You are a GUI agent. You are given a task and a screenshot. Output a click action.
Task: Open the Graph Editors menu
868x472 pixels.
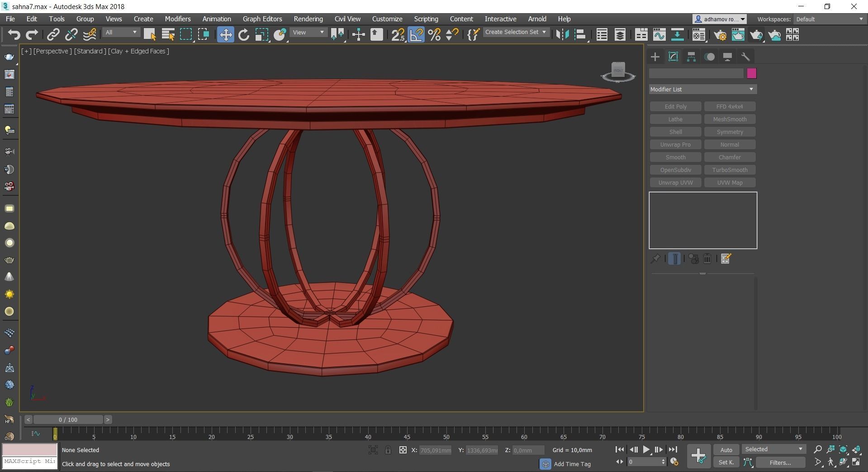tap(262, 19)
